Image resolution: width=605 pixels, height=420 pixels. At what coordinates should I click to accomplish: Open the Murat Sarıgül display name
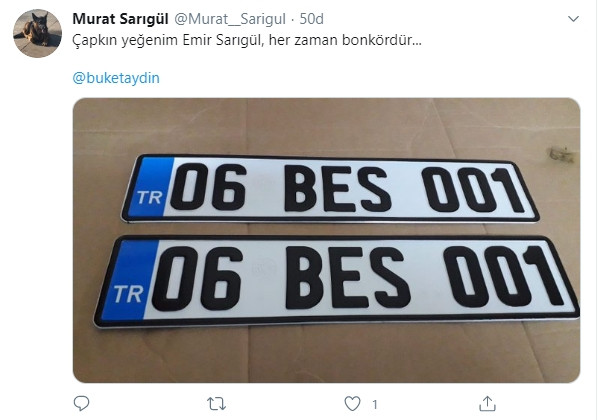[x=120, y=19]
